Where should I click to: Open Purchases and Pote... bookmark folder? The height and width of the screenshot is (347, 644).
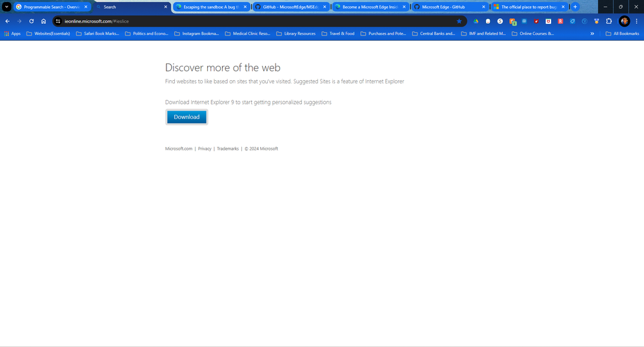coord(383,34)
